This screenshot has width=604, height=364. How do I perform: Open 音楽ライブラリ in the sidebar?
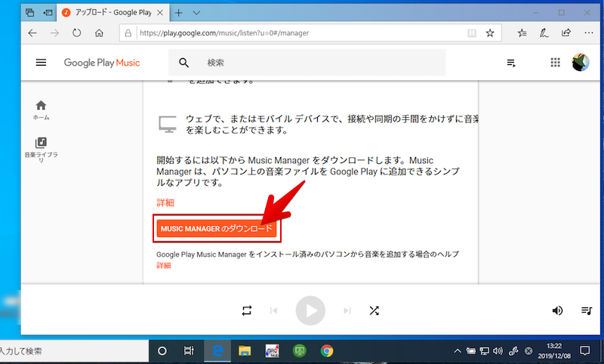point(41,147)
